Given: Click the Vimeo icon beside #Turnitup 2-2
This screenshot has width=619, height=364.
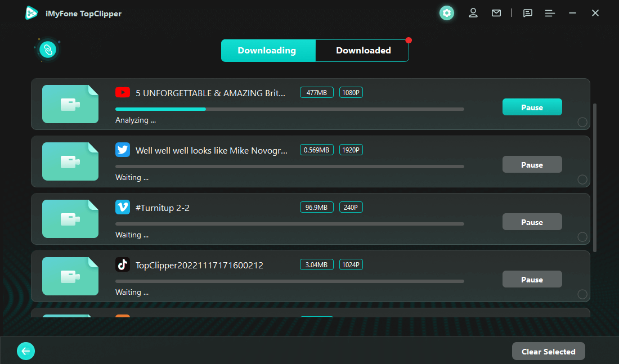Looking at the screenshot, I should click(x=123, y=208).
